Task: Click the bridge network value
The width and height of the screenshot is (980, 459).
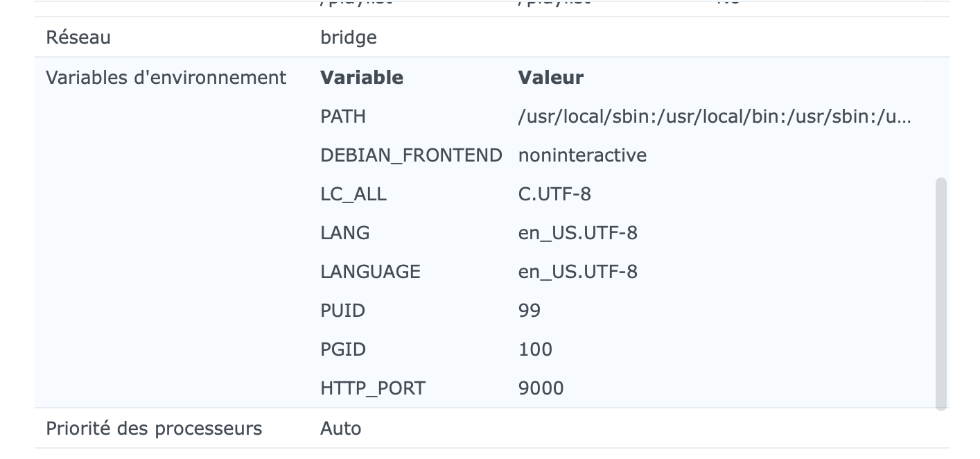Action: click(x=348, y=37)
